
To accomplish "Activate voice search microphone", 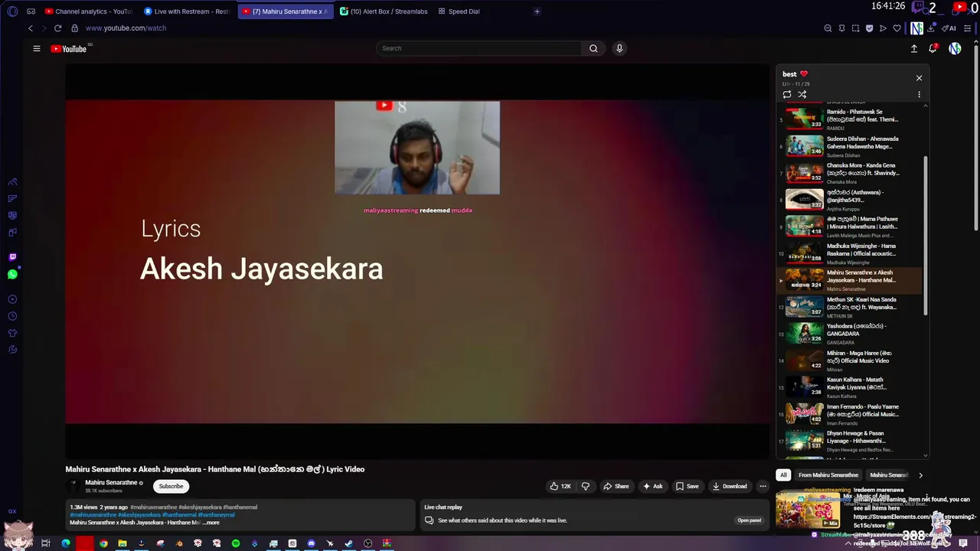I will click(x=619, y=48).
